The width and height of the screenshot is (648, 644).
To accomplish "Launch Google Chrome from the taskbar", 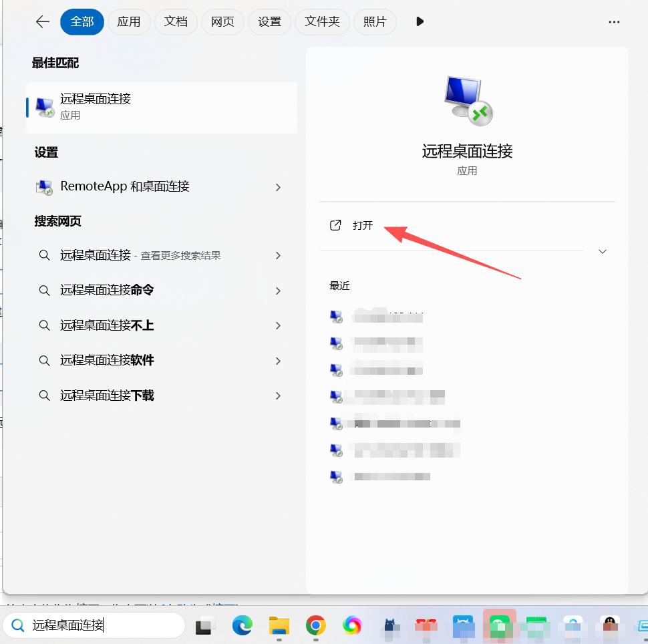I will [315, 625].
